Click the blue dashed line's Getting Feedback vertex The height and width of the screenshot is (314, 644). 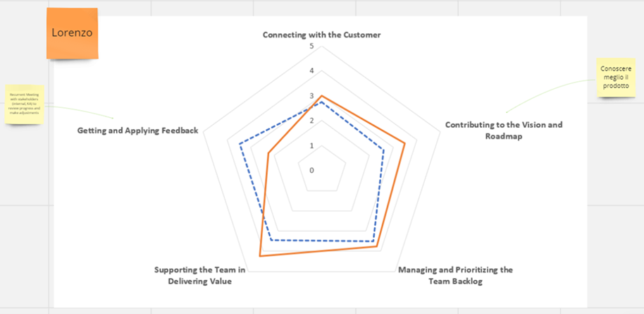pyautogui.click(x=240, y=144)
